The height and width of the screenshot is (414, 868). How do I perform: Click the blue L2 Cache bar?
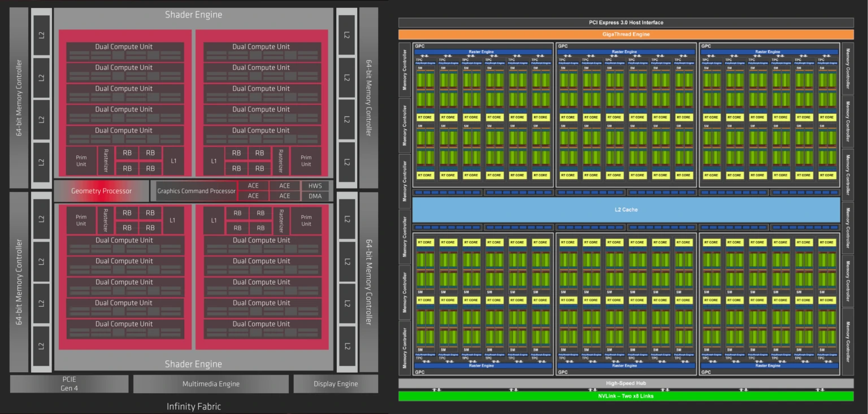[626, 210]
